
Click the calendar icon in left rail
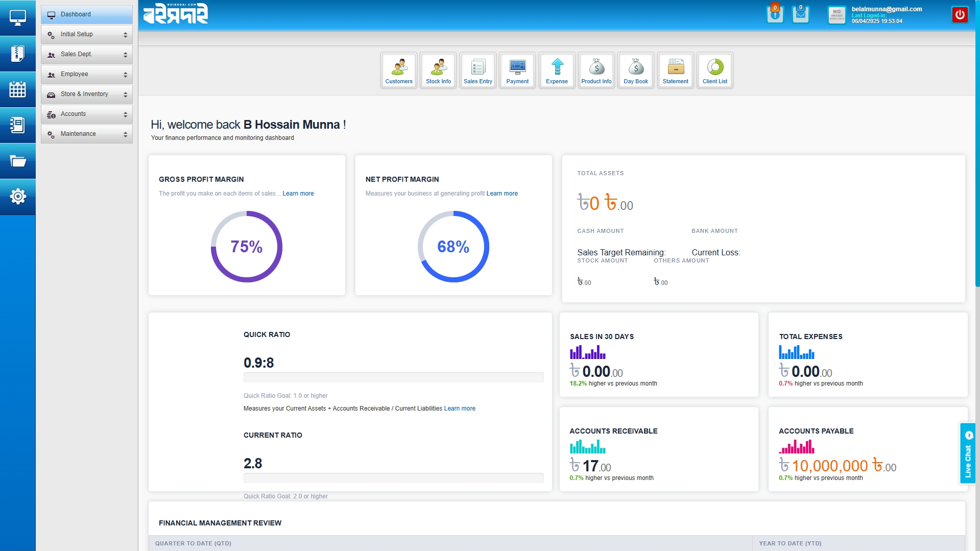[18, 89]
